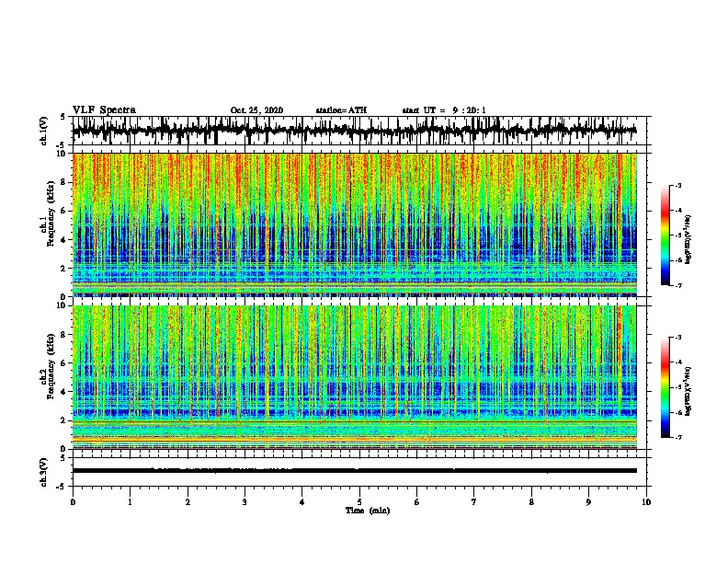Click the "VLF Spectra" title text
The height and width of the screenshot is (563, 728).
pyautogui.click(x=104, y=110)
